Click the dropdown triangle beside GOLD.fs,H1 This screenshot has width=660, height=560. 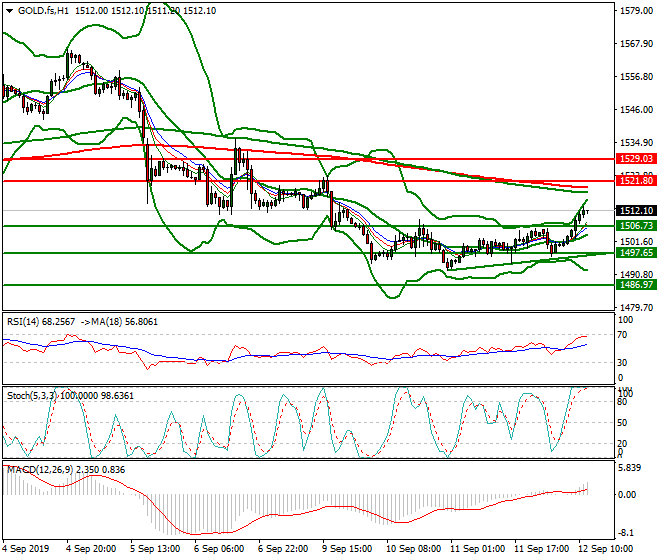pyautogui.click(x=8, y=11)
